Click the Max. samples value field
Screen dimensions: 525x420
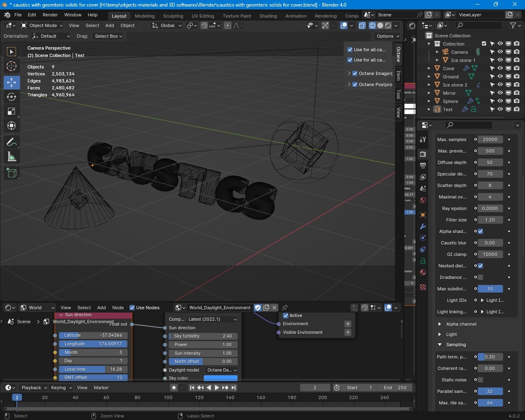point(490,139)
